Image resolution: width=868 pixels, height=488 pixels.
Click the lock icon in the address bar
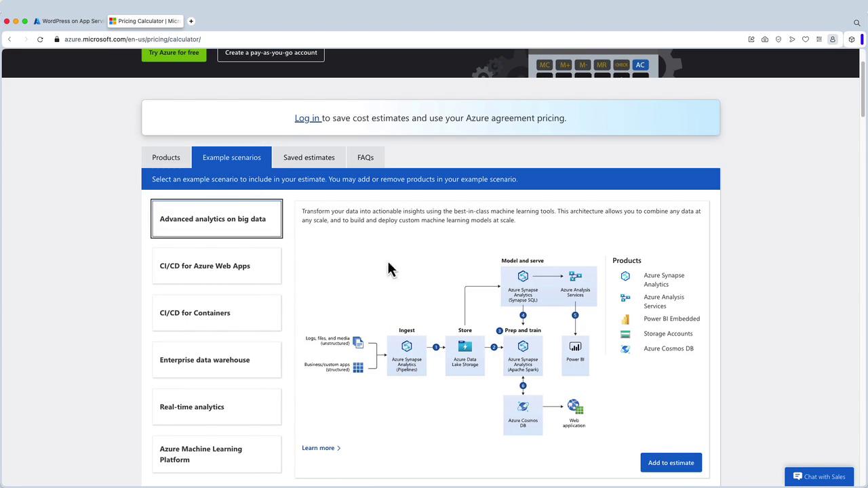coord(57,39)
